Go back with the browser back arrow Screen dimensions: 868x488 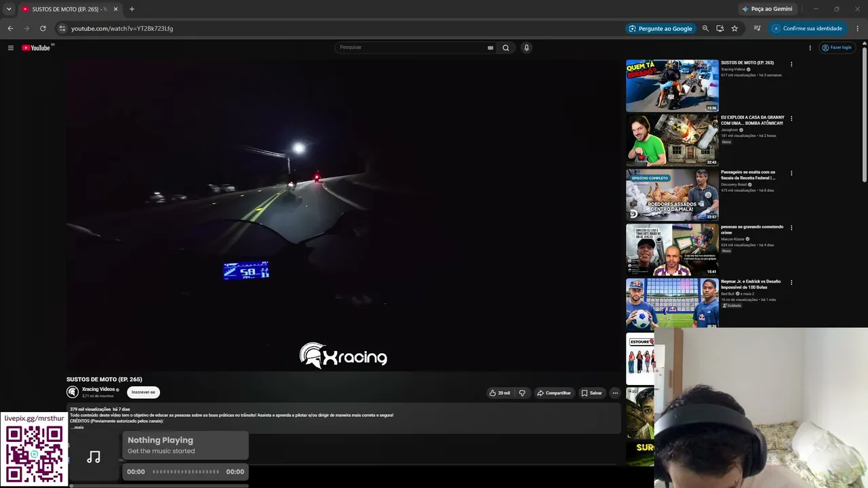[10, 28]
